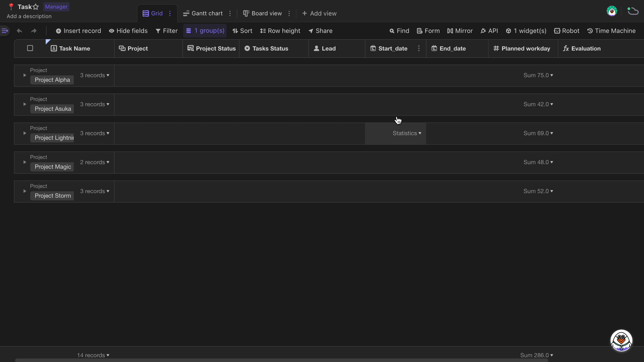Viewport: 644px width, 362px height.
Task: Expand Project Lightning records
Action: tap(25, 133)
